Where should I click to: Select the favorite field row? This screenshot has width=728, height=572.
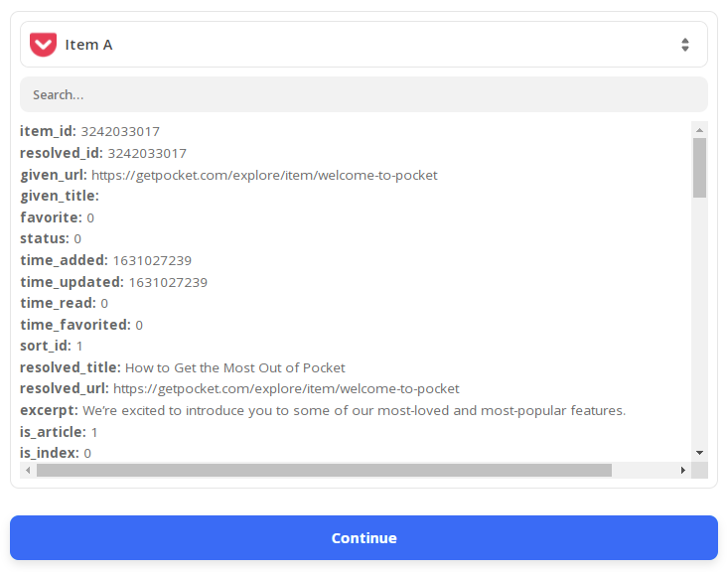57,217
